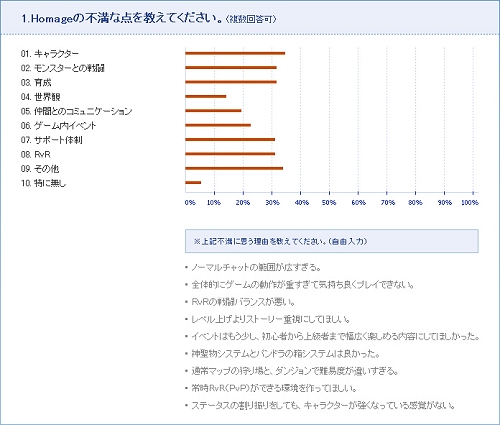Click the 02. モンスターとの戦闘 label
The width and height of the screenshot is (500, 425).
(x=62, y=68)
